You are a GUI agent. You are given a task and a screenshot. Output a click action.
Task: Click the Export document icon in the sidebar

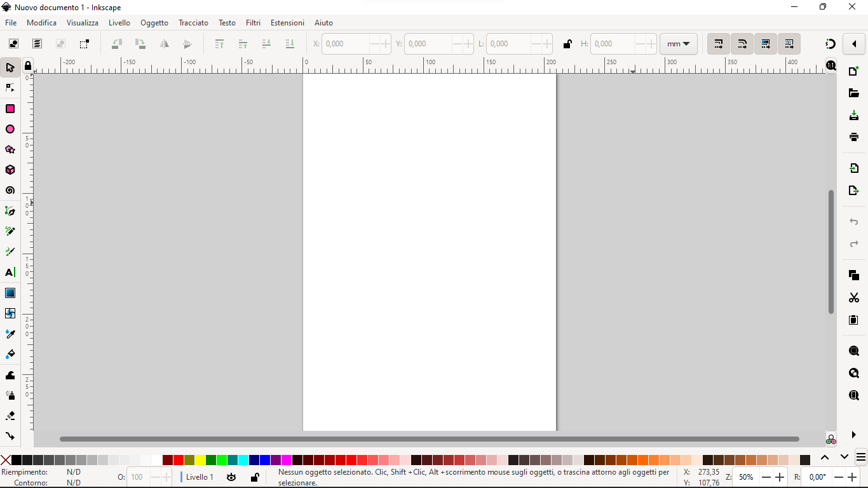pyautogui.click(x=854, y=190)
